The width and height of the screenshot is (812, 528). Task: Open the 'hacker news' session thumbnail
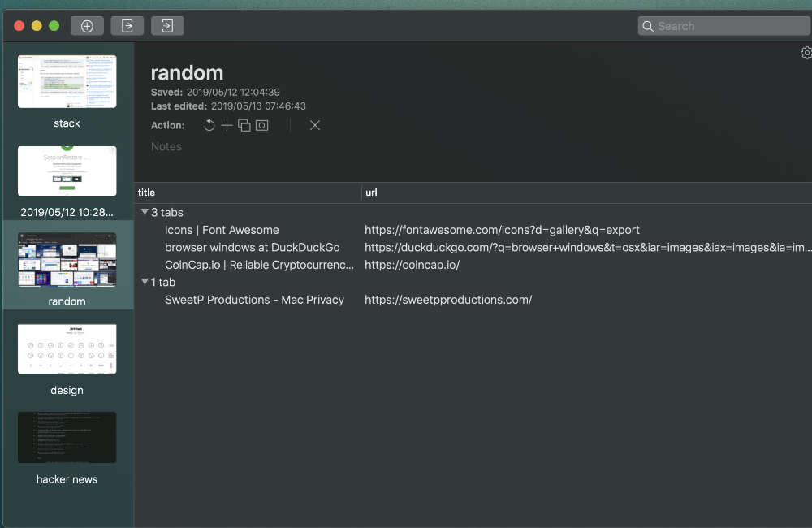point(67,438)
